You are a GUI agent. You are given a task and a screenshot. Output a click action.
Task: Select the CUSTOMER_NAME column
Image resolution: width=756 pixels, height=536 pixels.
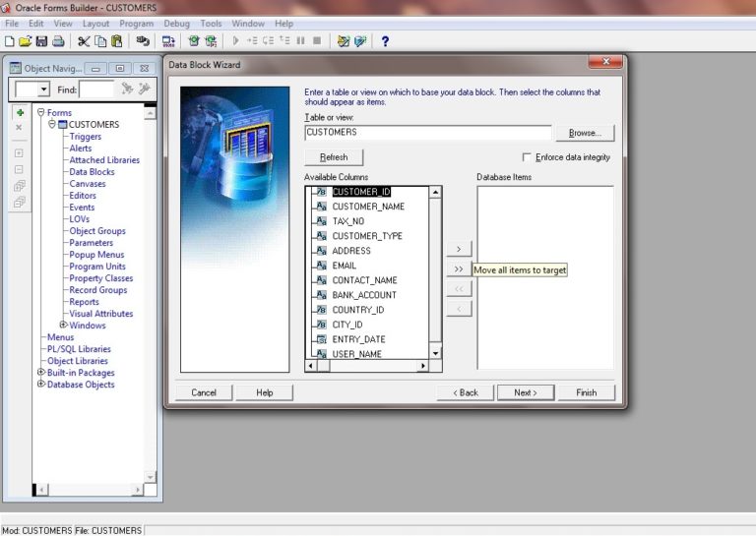click(x=368, y=207)
